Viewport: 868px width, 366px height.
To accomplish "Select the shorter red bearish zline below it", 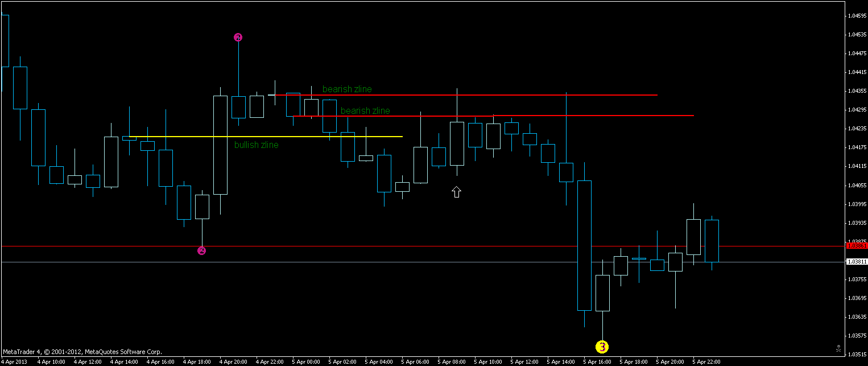I will [x=540, y=115].
